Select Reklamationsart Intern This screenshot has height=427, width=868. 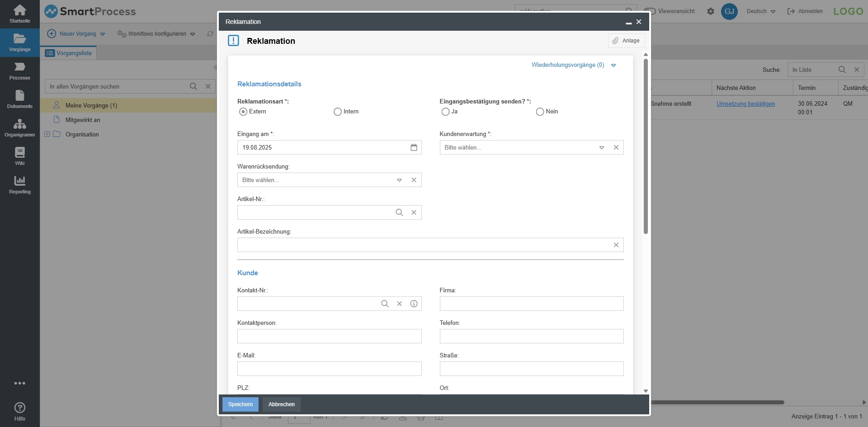(338, 112)
